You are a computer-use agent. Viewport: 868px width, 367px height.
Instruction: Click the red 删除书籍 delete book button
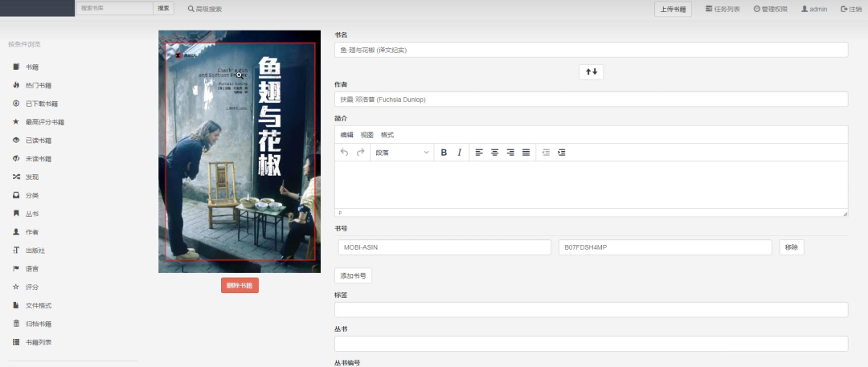[240, 286]
